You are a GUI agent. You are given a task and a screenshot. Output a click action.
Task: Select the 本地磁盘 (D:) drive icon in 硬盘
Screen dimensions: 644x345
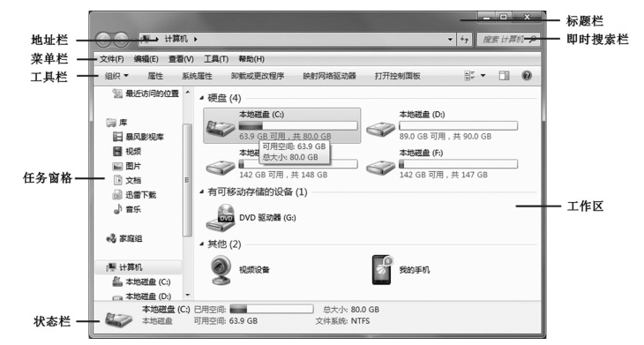click(380, 128)
